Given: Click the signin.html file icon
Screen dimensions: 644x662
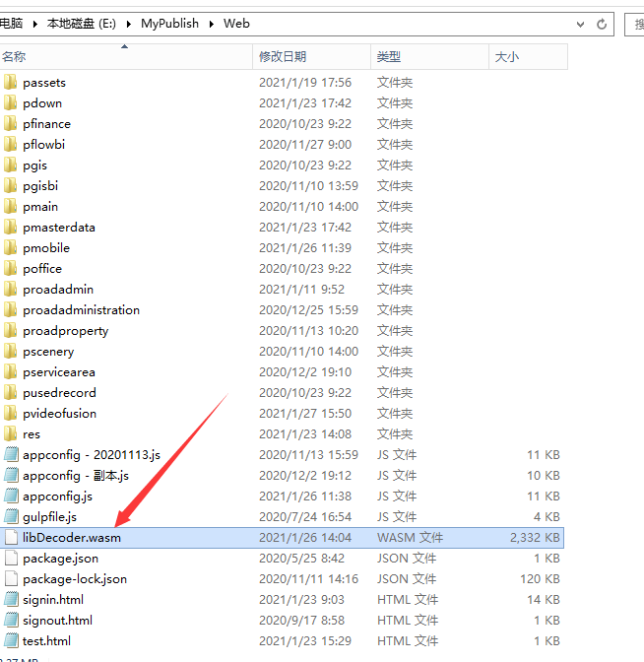Looking at the screenshot, I should (12, 600).
